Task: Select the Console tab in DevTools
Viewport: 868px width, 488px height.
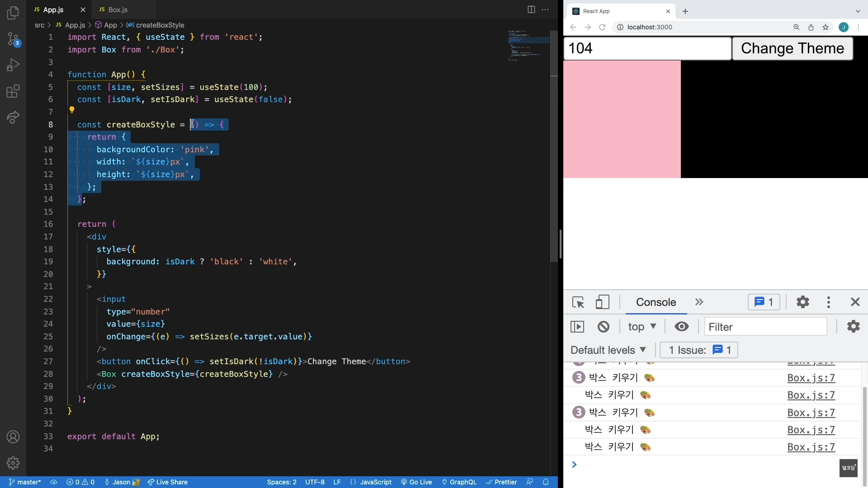Action: point(656,302)
